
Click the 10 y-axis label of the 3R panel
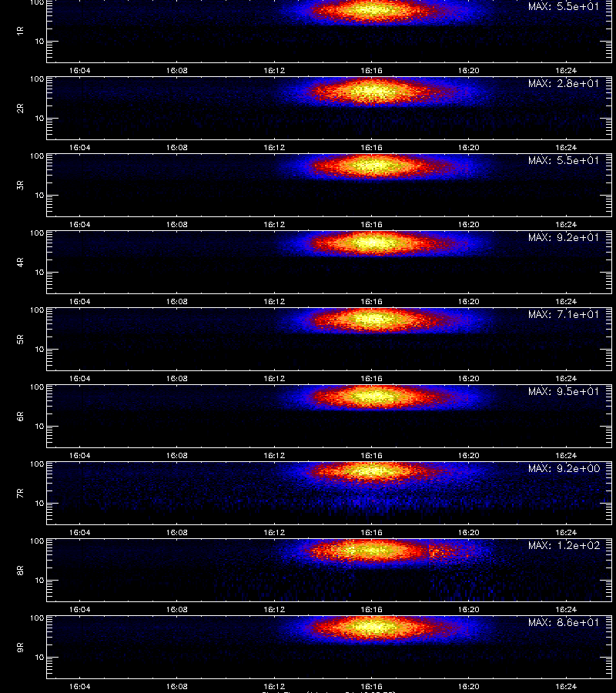point(39,196)
